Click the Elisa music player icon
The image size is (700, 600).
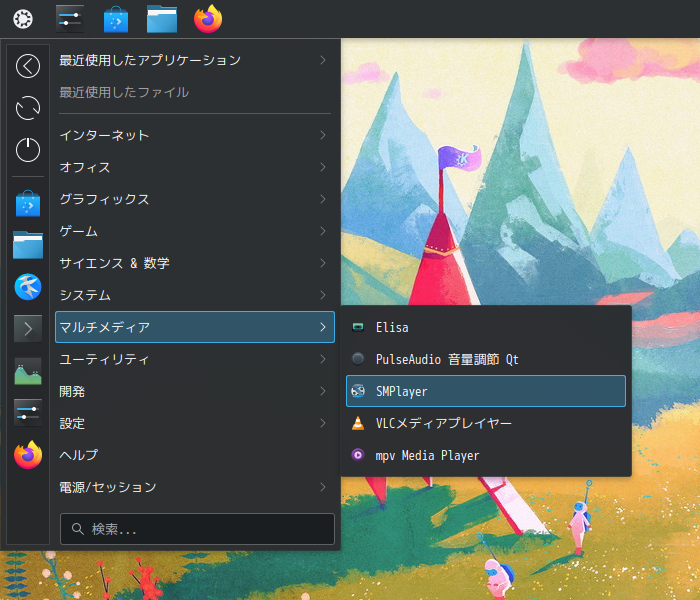coord(358,327)
